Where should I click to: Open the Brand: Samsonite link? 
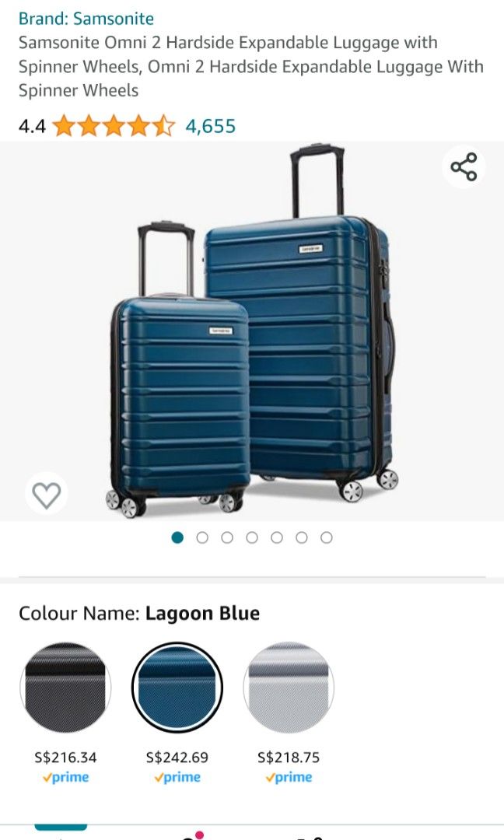(86, 19)
